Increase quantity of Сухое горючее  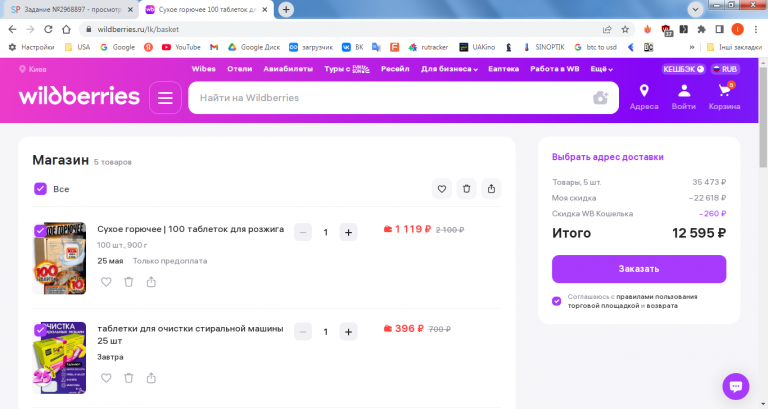pos(348,232)
